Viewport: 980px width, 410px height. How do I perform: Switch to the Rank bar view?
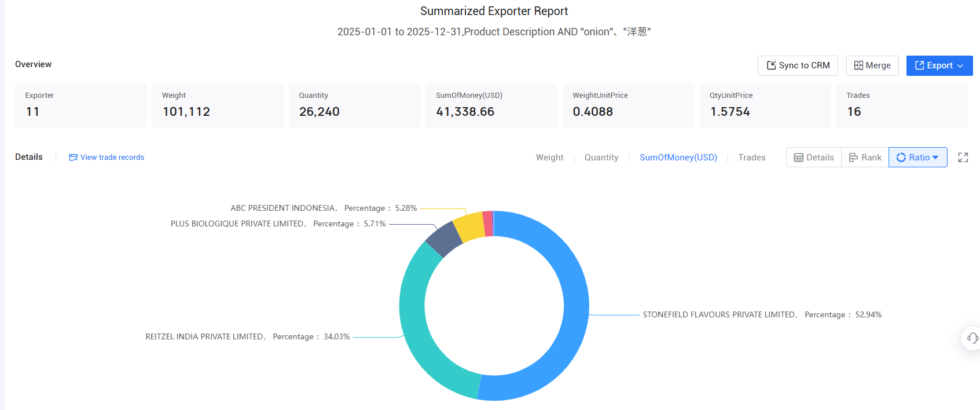click(865, 158)
